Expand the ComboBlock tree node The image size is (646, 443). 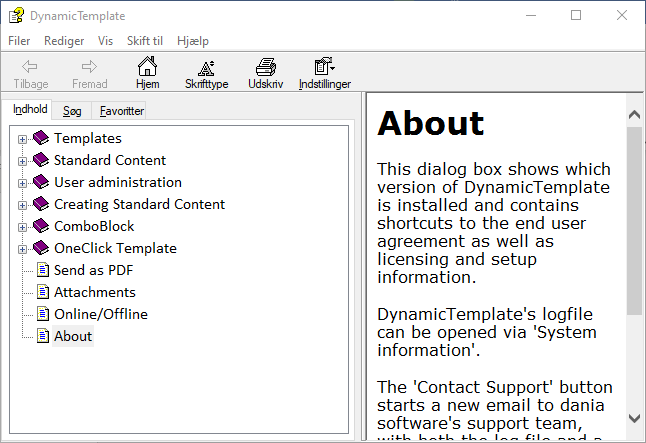pyautogui.click(x=22, y=227)
